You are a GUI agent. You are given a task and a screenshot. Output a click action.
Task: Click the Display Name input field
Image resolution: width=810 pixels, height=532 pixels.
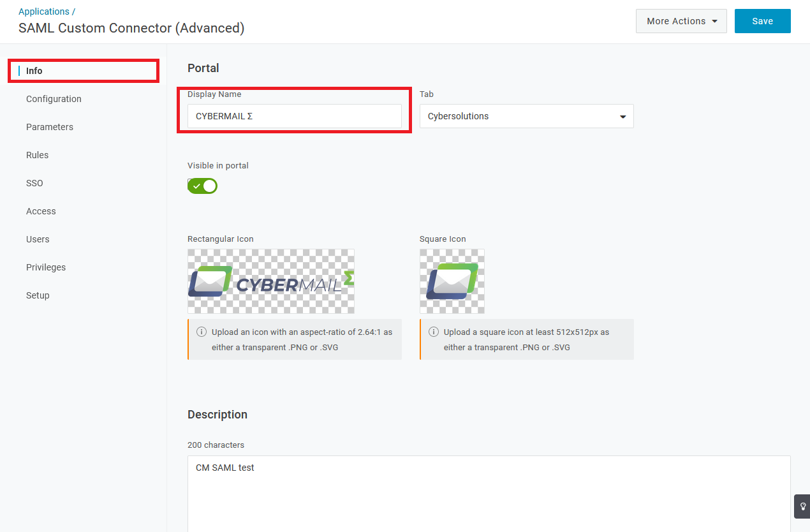click(295, 116)
